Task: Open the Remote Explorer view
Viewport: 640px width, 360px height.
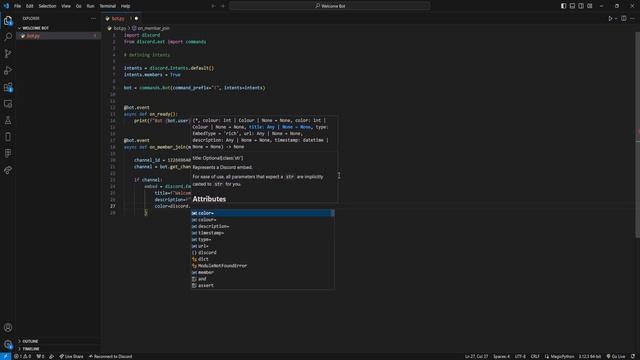Action: (x=8, y=104)
